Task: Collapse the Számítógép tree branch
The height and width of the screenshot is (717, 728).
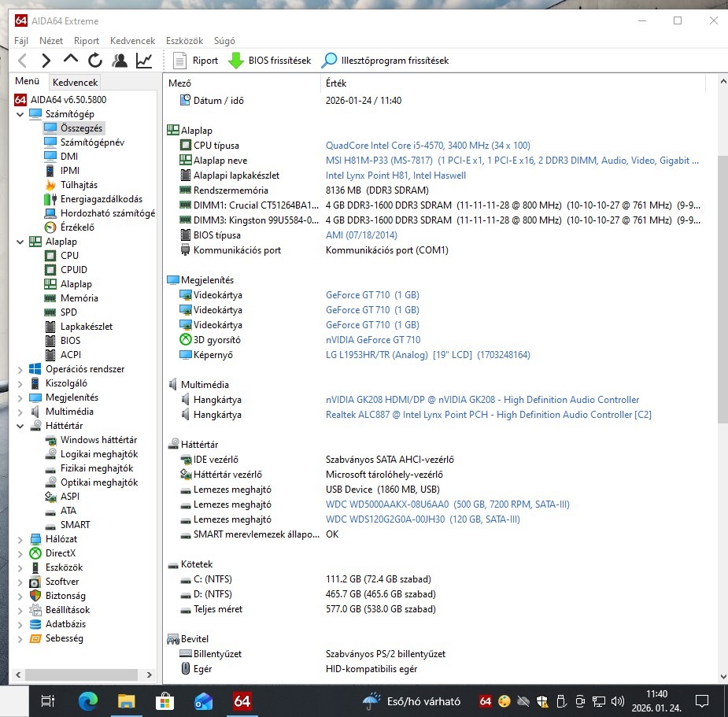Action: (x=19, y=113)
